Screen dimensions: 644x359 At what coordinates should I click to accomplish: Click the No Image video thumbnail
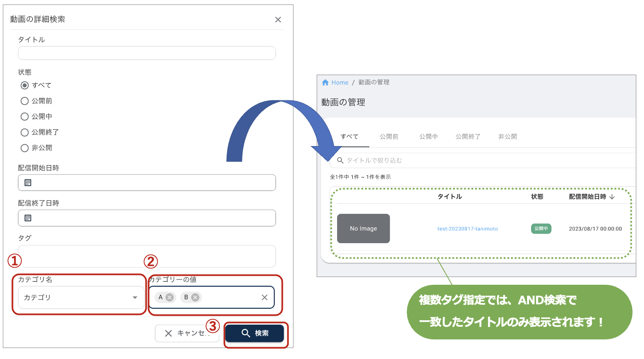click(x=363, y=228)
